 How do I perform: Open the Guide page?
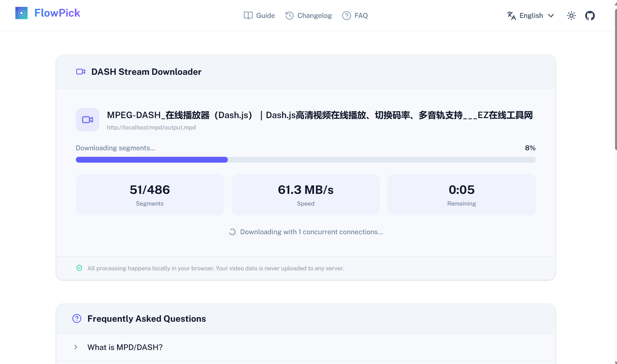tap(259, 16)
